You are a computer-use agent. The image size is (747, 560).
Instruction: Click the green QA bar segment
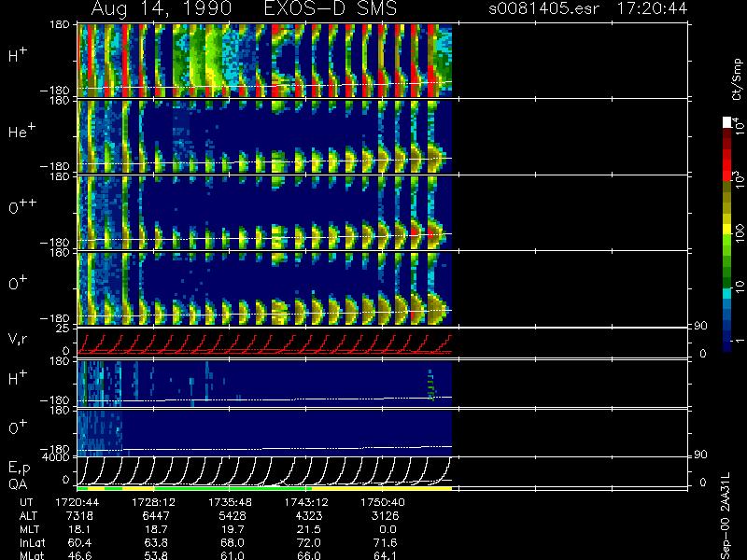point(232,488)
